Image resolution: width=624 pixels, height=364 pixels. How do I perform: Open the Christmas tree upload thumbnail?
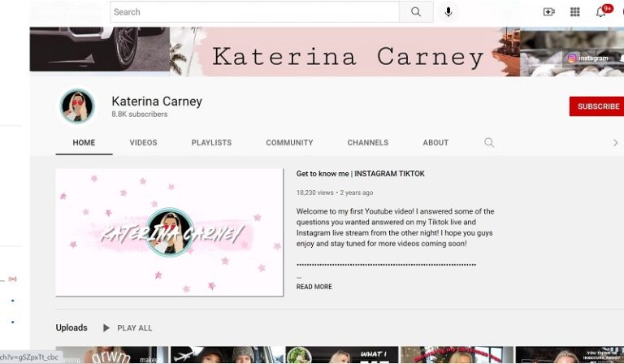point(457,355)
